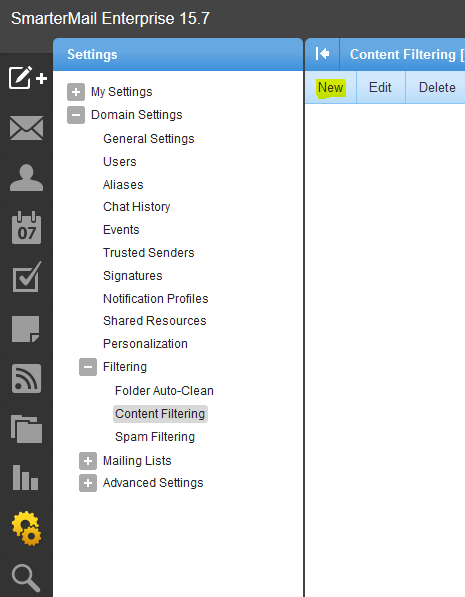The width and height of the screenshot is (465, 597).
Task: Open the contacts person icon
Action: coord(26,178)
